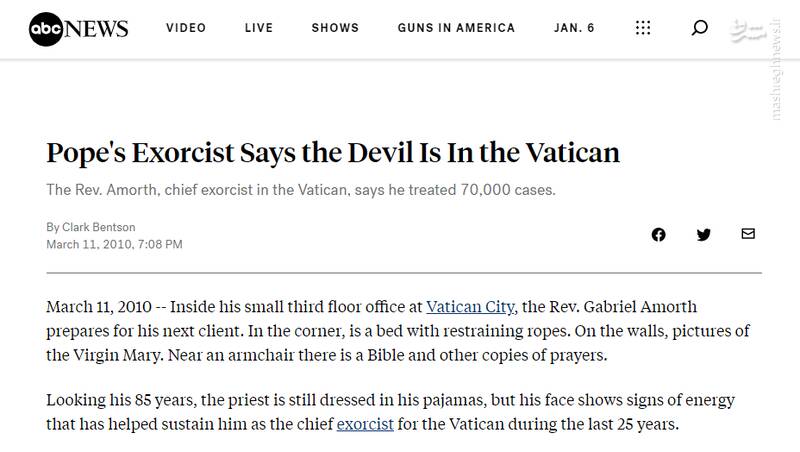Select Guns in America nav item
Screen dimensions: 800x452
click(x=456, y=28)
